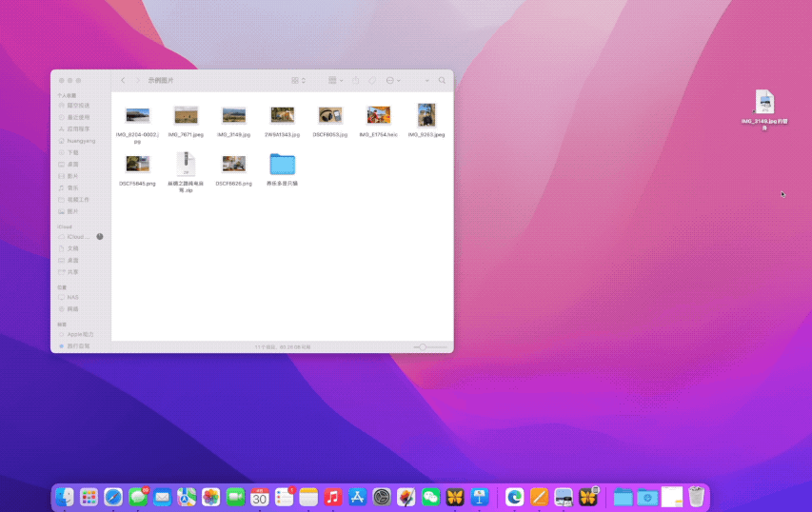Open Maps from the Dock
The image size is (812, 512).
click(x=187, y=497)
